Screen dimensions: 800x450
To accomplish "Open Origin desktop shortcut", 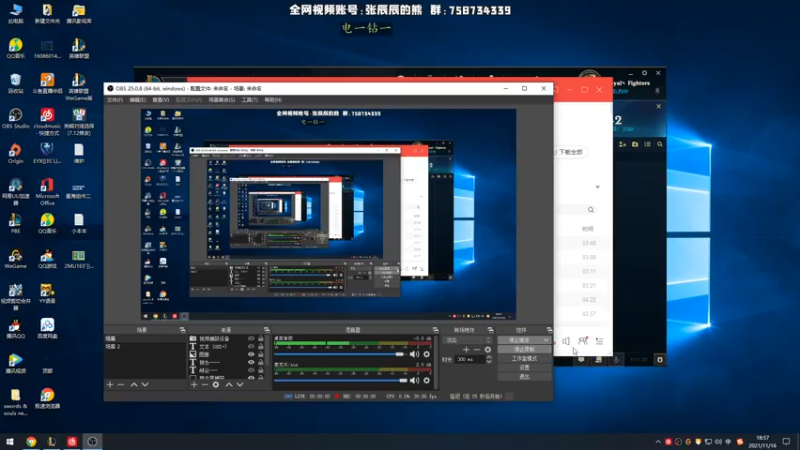I will (x=15, y=153).
